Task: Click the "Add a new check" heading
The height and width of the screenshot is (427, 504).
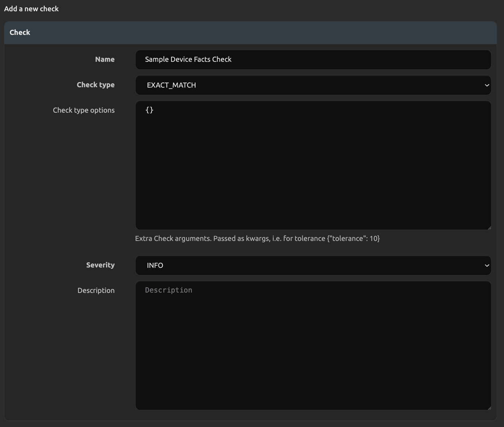Action: [x=31, y=9]
